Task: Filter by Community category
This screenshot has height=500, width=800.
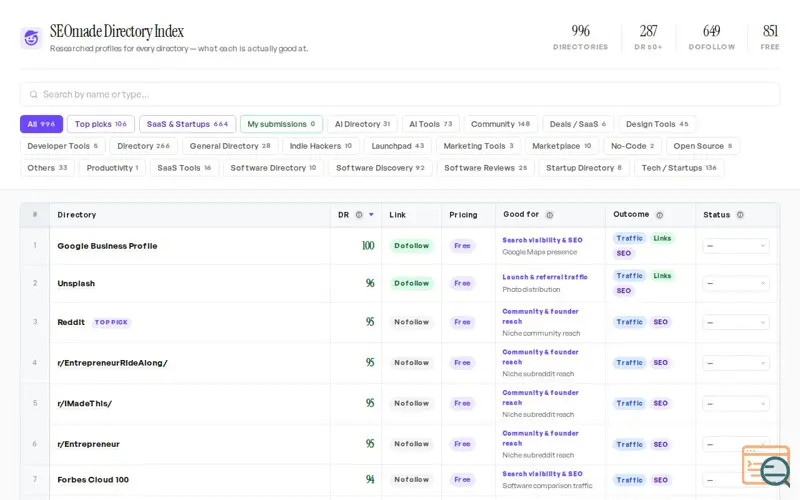Action: (x=501, y=124)
